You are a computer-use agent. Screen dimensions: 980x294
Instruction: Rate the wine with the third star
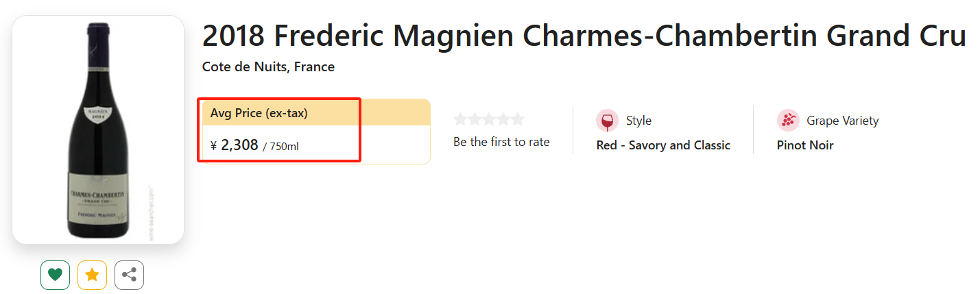(x=489, y=119)
